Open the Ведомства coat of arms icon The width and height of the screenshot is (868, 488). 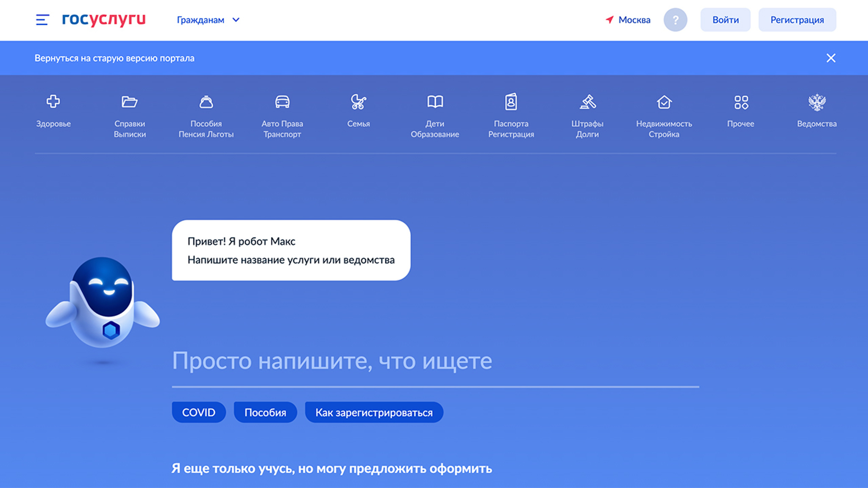coord(817,102)
